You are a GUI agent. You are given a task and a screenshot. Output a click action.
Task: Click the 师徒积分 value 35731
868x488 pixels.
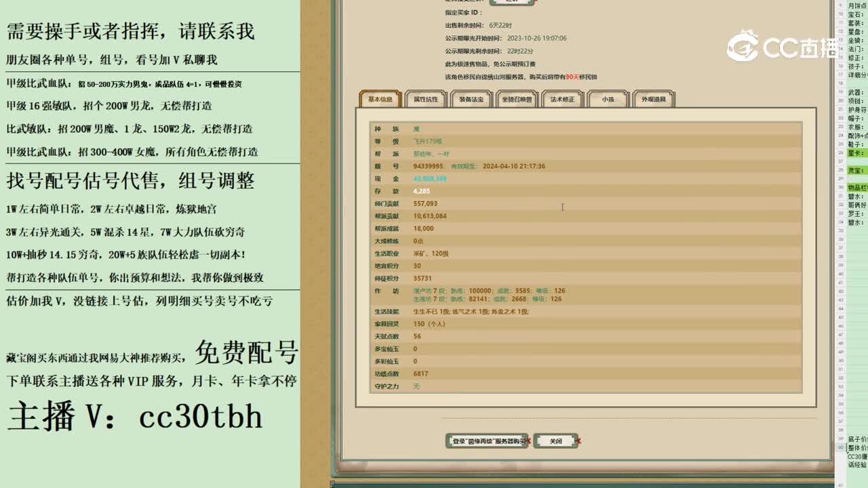click(x=422, y=278)
